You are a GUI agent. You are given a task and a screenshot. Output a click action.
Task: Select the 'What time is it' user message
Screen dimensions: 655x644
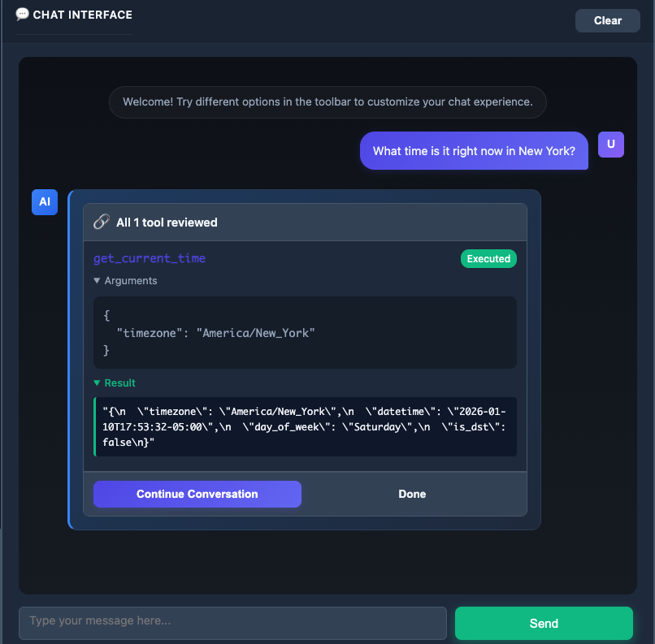(x=474, y=151)
